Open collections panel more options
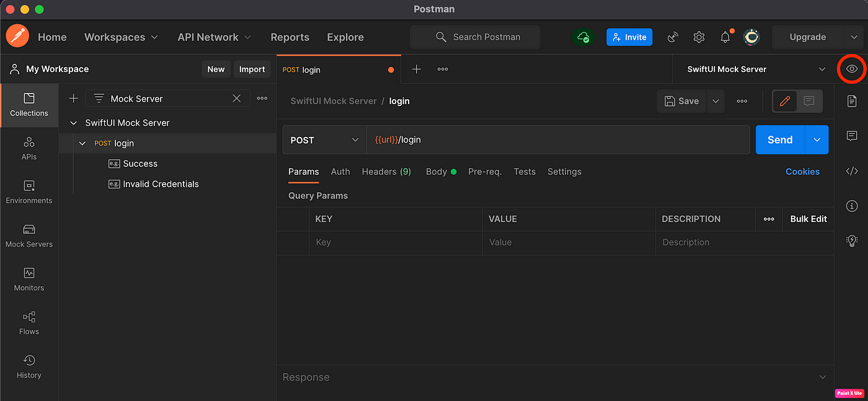This screenshot has height=401, width=868. pyautogui.click(x=262, y=99)
